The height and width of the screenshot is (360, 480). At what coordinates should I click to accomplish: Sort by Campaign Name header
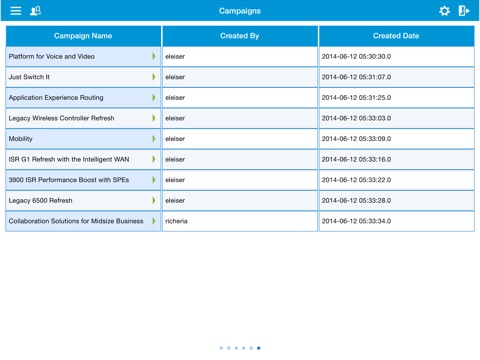(83, 36)
